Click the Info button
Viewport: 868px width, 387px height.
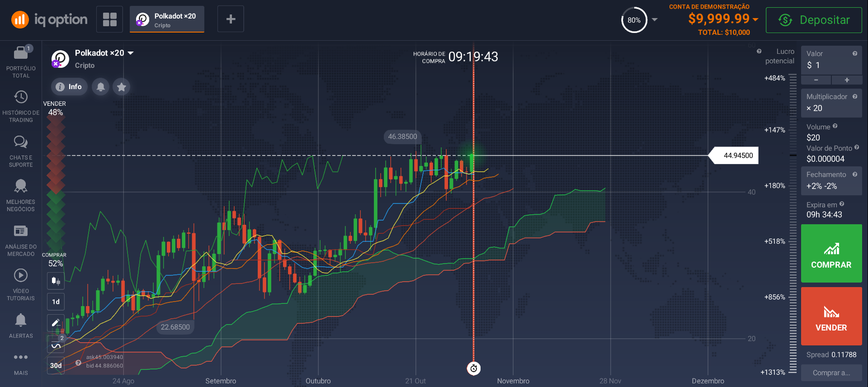(69, 87)
